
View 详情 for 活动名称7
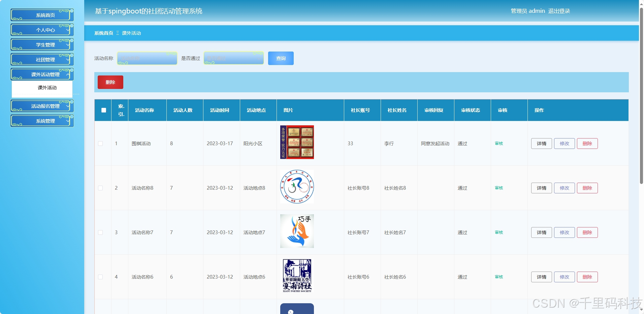[x=542, y=232]
